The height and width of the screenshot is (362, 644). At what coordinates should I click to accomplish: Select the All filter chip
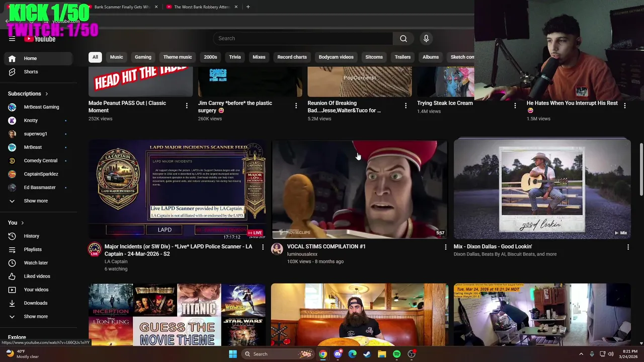pos(95,57)
